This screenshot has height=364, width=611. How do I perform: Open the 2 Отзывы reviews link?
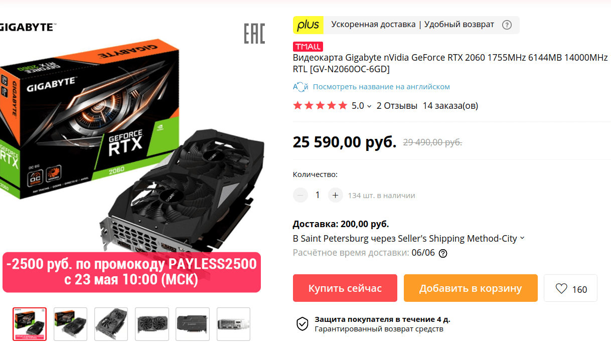point(397,106)
